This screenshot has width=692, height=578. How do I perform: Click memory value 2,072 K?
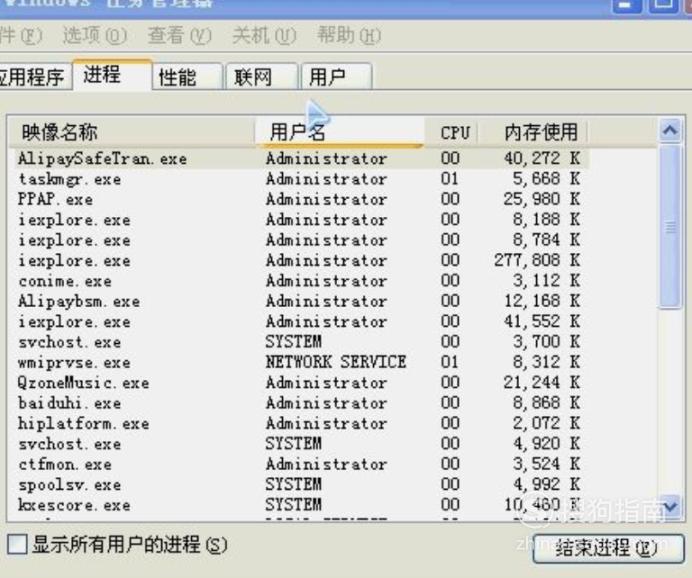[547, 424]
